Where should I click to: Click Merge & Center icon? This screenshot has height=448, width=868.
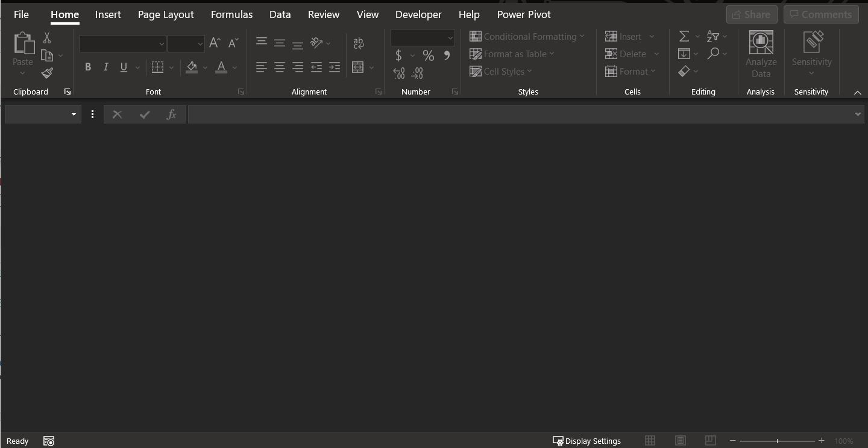pyautogui.click(x=358, y=67)
